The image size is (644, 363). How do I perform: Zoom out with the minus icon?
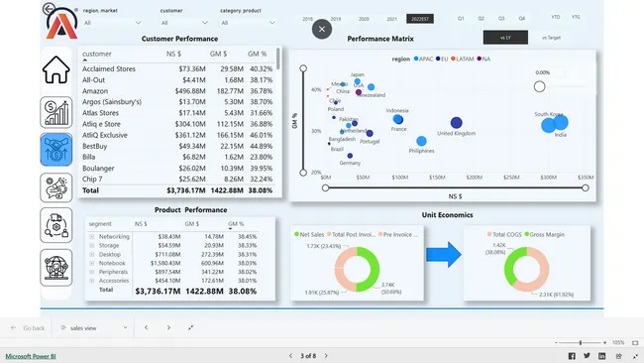click(x=556, y=342)
